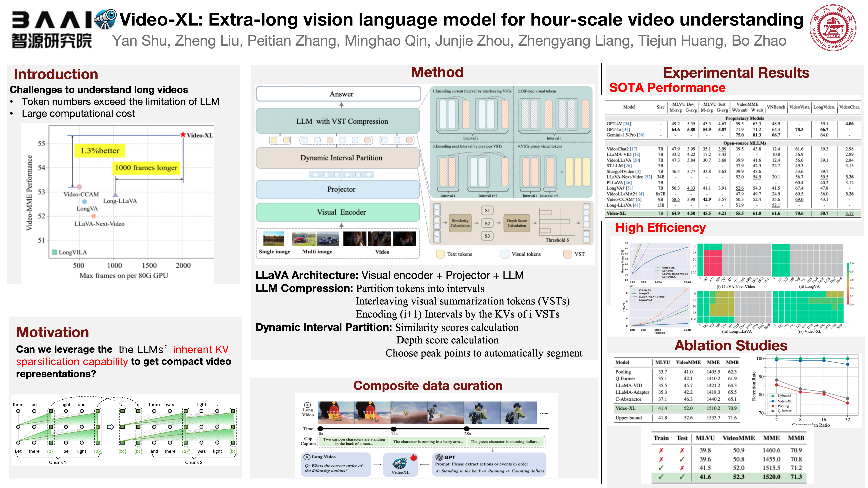Click the telescope mascot icon beside the title
868x488 pixels.
(105, 19)
